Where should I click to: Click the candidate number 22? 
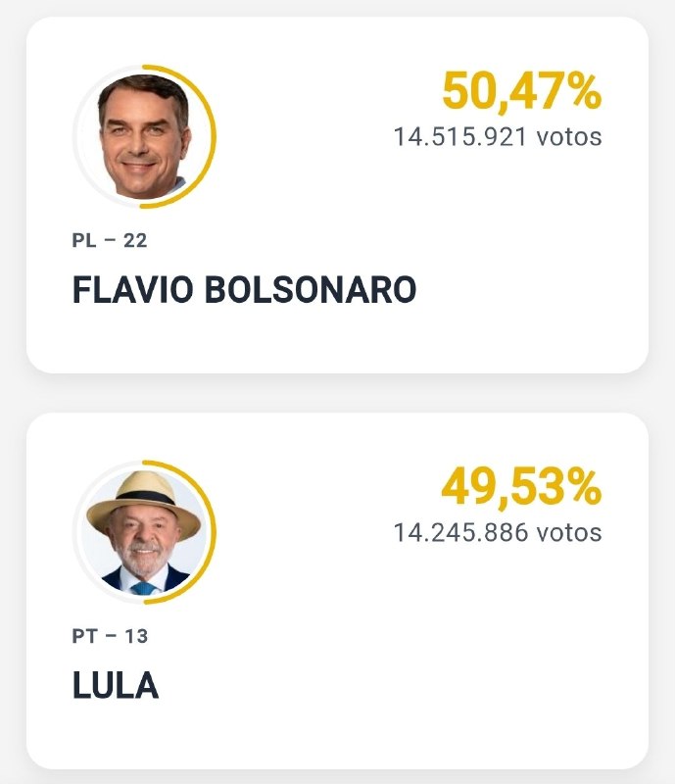click(x=135, y=240)
